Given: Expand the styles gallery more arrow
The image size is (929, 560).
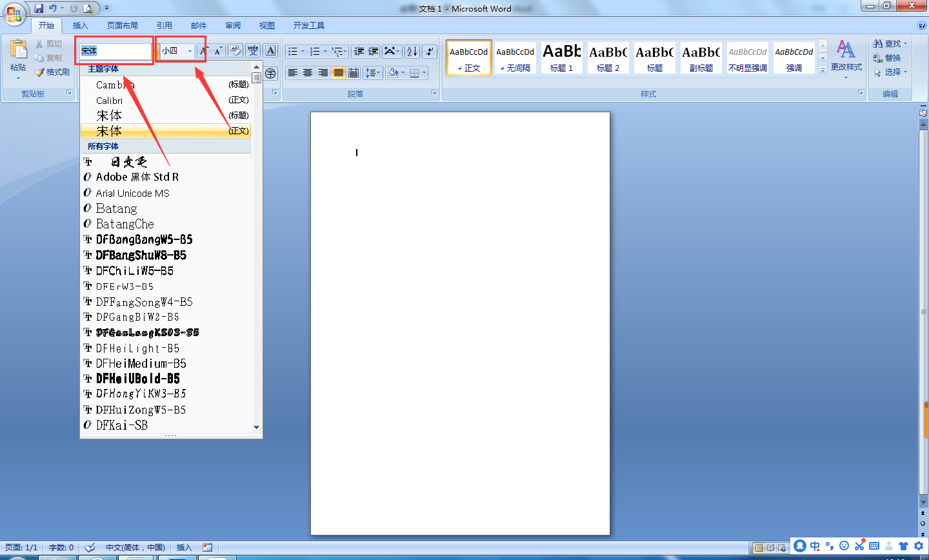Looking at the screenshot, I should click(x=823, y=70).
